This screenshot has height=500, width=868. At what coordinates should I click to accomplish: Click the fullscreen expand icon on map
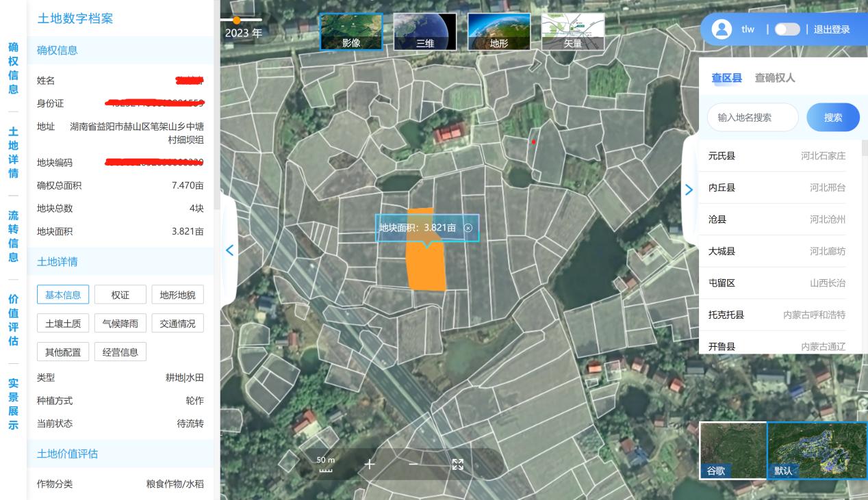[x=458, y=464]
